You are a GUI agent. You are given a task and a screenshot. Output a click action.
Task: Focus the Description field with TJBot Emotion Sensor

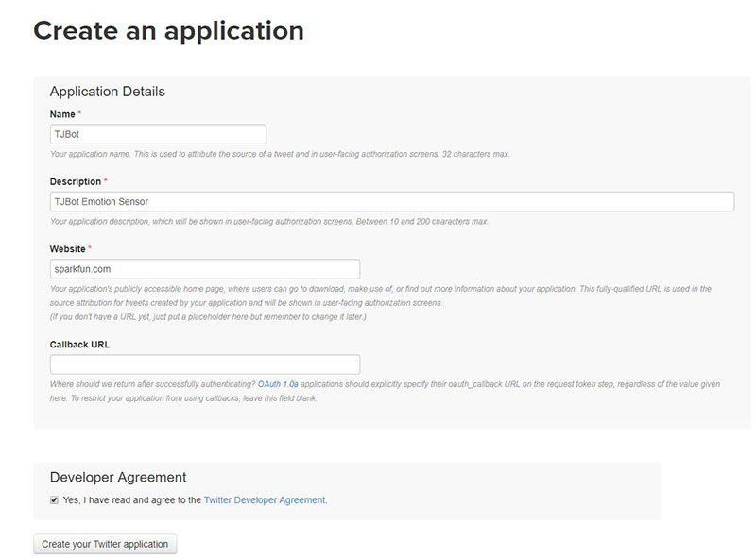tap(392, 201)
